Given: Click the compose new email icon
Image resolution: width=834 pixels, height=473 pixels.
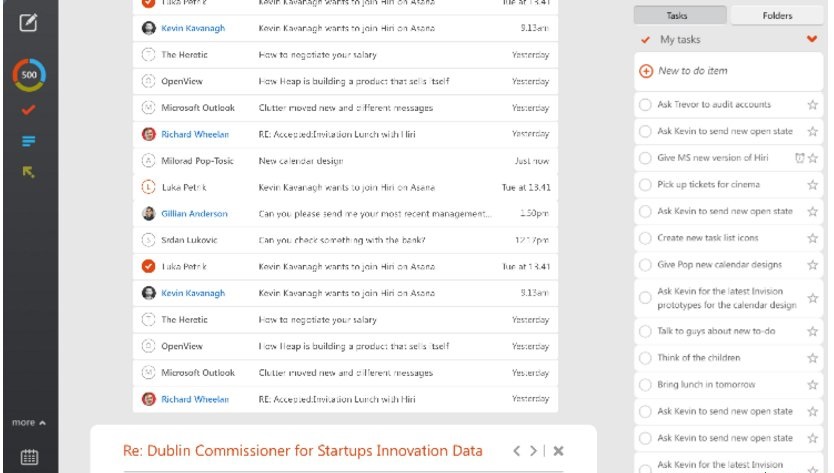Looking at the screenshot, I should pyautogui.click(x=28, y=22).
